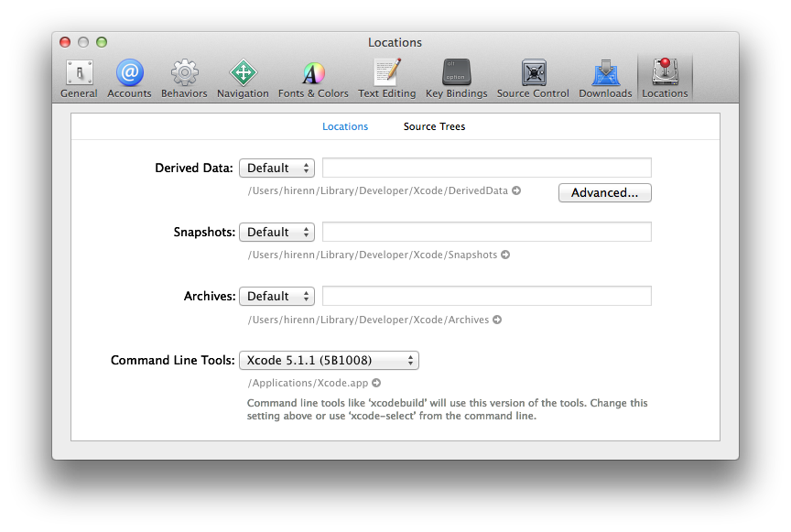Open the Key Bindings pane
The height and width of the screenshot is (532, 791).
pyautogui.click(x=457, y=78)
